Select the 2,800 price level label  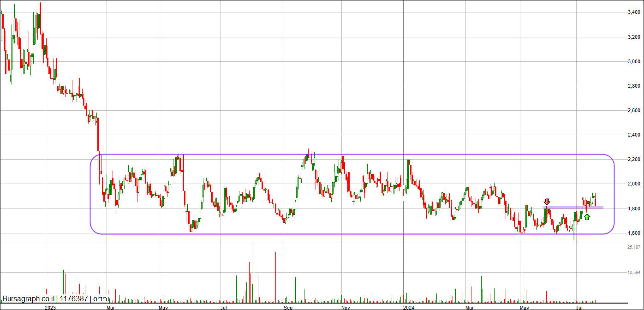tap(634, 86)
